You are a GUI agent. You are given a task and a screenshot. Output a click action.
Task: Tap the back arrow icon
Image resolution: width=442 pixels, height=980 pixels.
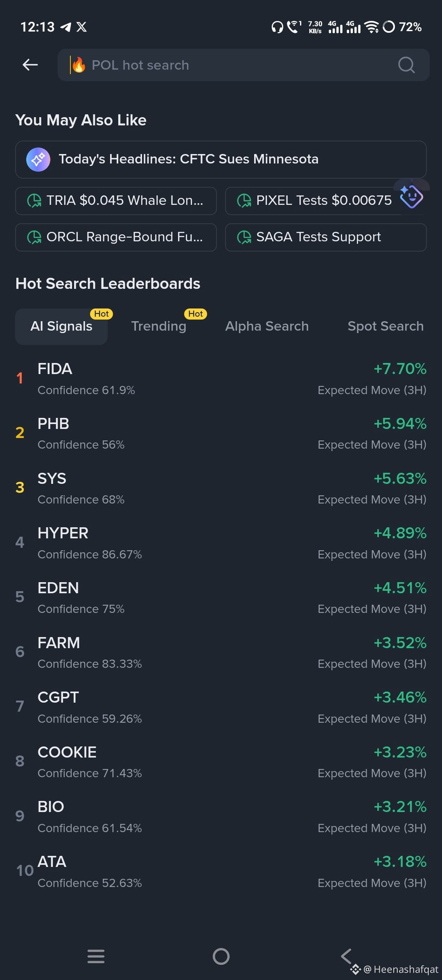[30, 65]
